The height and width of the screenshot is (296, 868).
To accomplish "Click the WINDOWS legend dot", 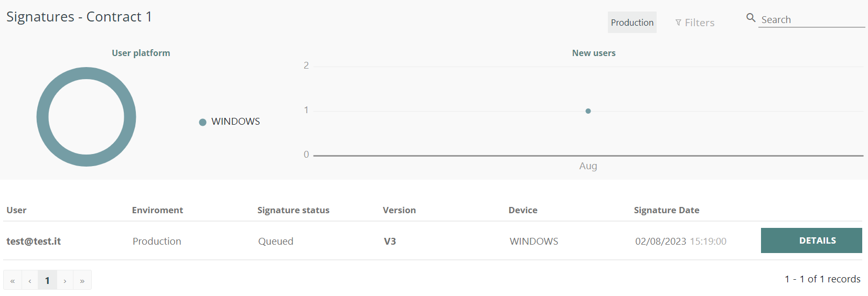I will pyautogui.click(x=202, y=122).
